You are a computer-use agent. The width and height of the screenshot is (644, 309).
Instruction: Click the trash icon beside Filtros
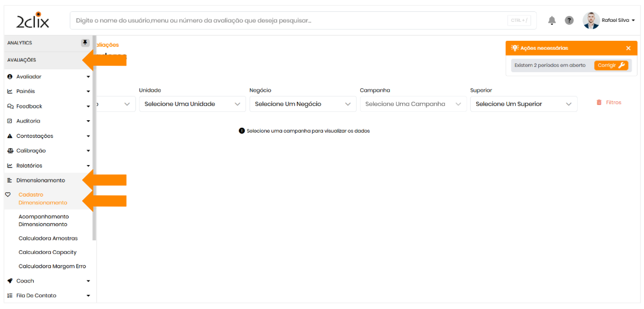pos(599,102)
